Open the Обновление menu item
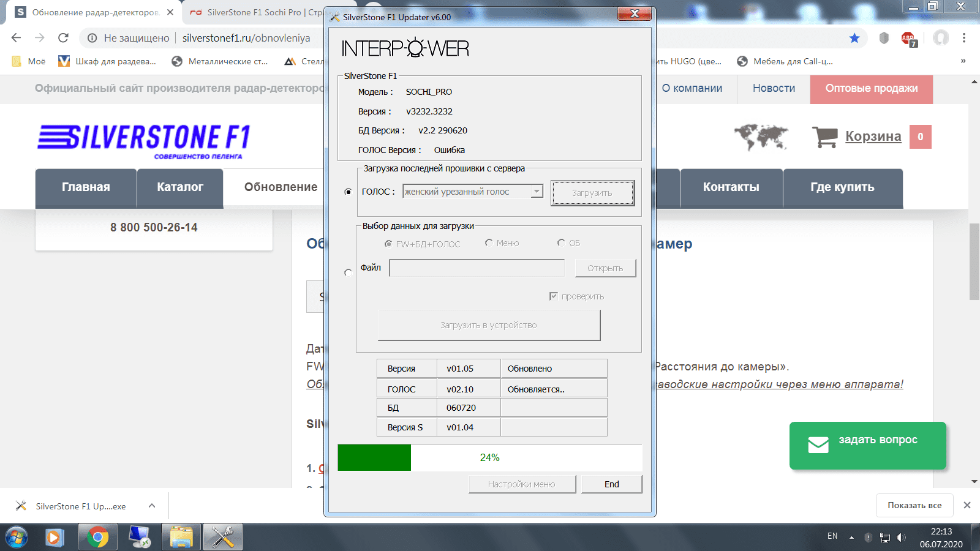980x551 pixels. coord(281,187)
